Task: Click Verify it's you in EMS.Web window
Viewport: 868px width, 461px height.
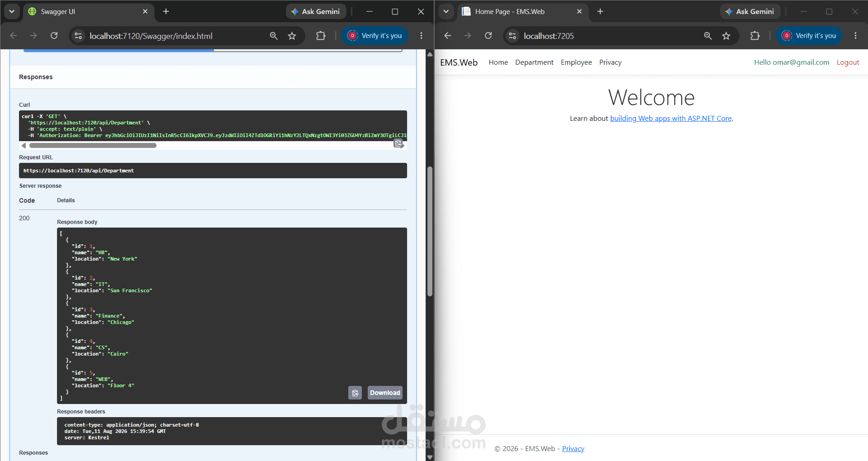Action: 809,36
